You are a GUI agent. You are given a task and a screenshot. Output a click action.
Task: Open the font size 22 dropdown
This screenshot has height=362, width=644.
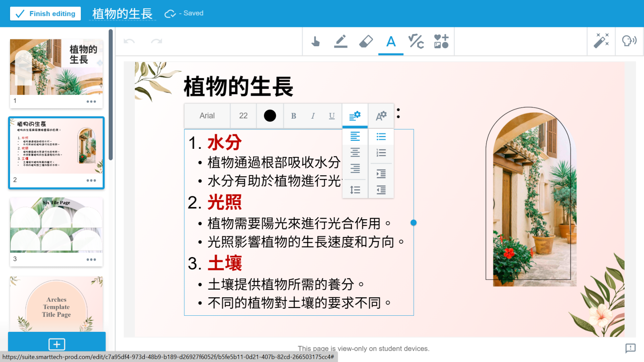click(243, 116)
